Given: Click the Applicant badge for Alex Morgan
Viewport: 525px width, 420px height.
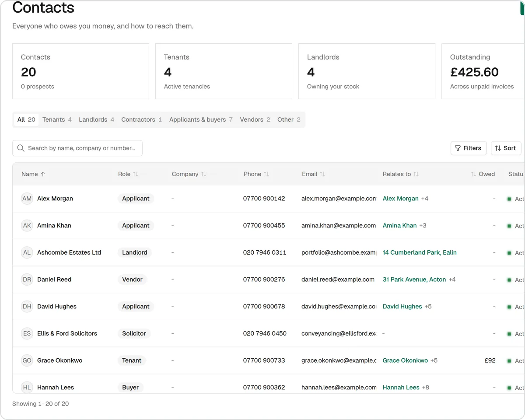Looking at the screenshot, I should (136, 199).
